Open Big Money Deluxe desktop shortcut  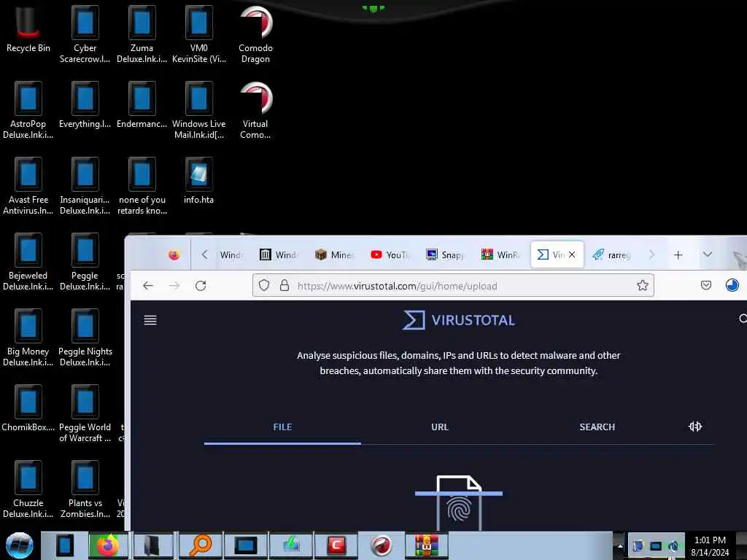[x=28, y=337]
